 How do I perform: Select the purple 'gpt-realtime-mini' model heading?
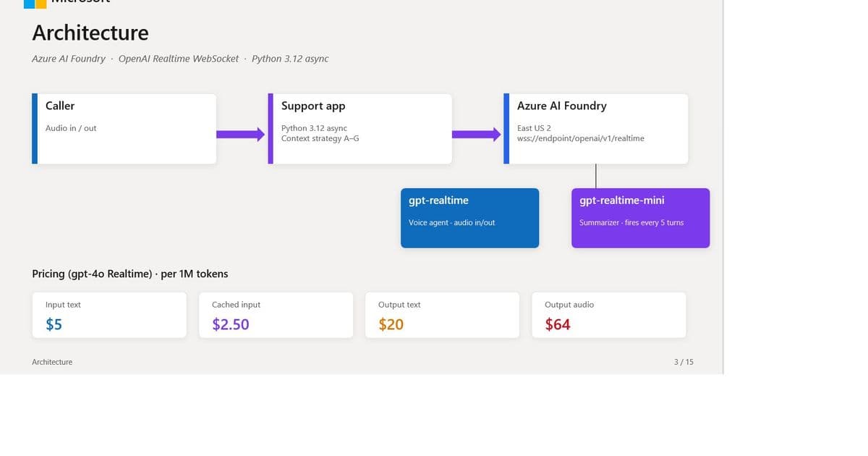622,200
